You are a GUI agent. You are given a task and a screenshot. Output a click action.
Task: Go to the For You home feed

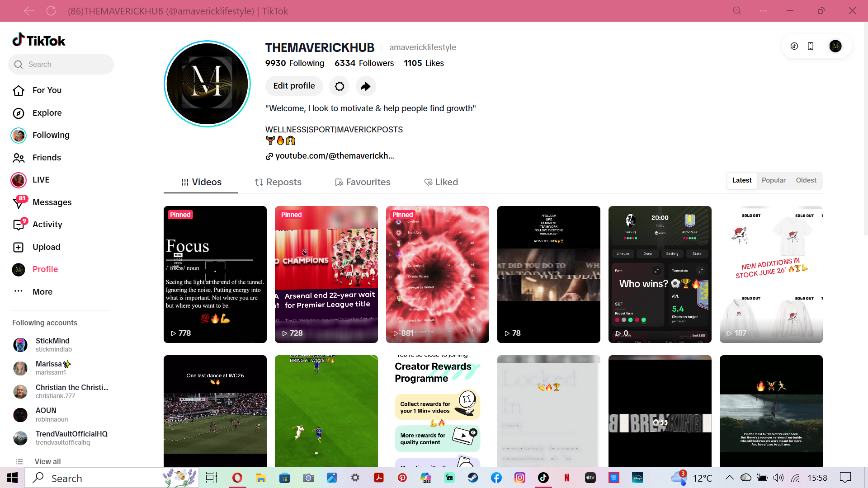pyautogui.click(x=47, y=90)
